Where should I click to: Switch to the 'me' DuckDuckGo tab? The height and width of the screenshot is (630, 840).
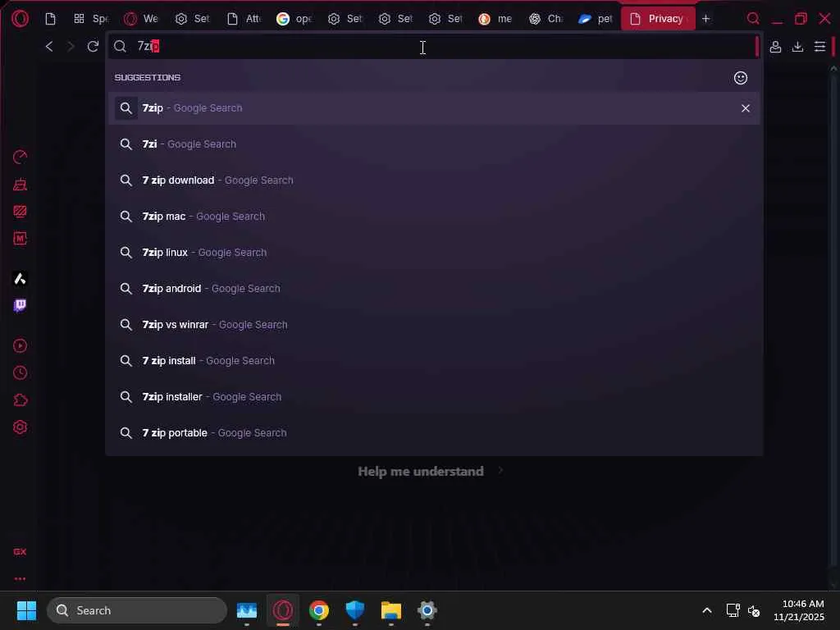coord(495,19)
